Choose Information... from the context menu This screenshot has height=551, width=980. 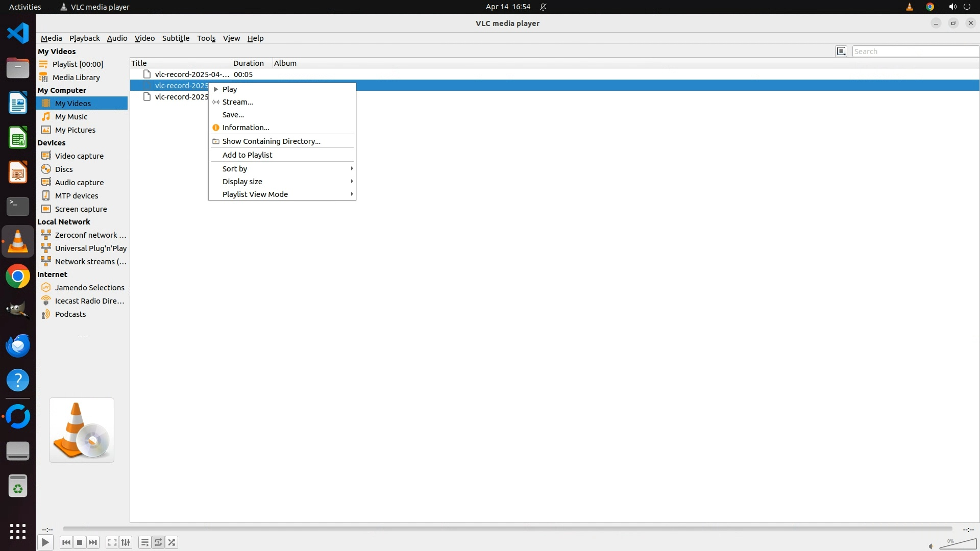tap(246, 128)
